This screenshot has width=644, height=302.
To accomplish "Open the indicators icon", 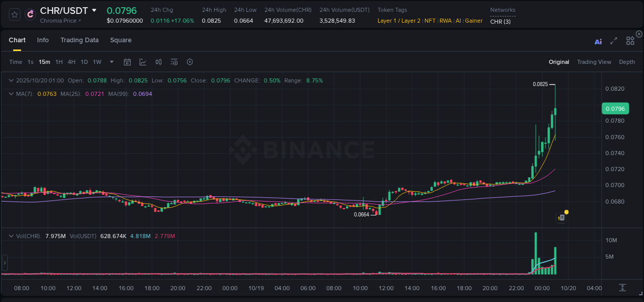I will (158, 62).
